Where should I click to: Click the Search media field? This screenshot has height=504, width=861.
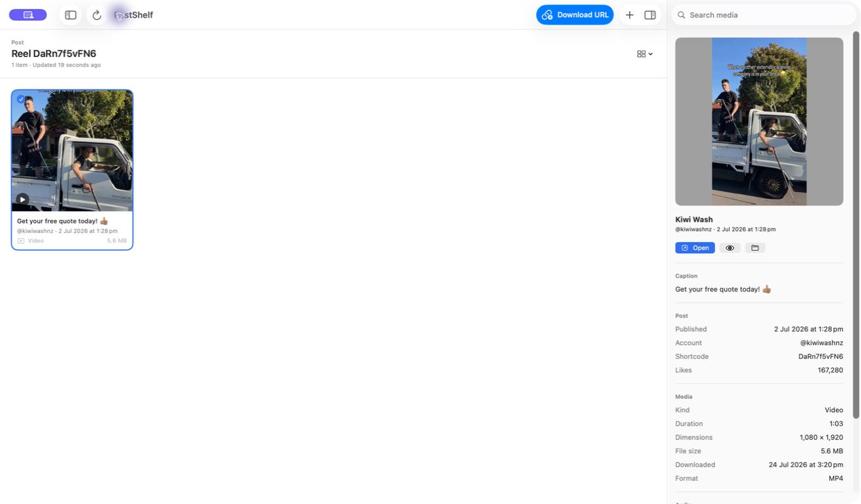(x=764, y=15)
